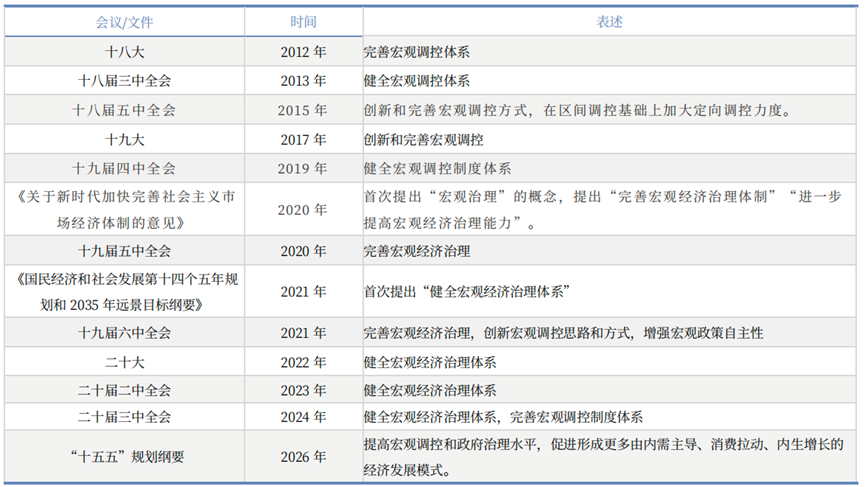The height and width of the screenshot is (487, 865).
Task: Click the 二十大 row label
Action: point(125,362)
